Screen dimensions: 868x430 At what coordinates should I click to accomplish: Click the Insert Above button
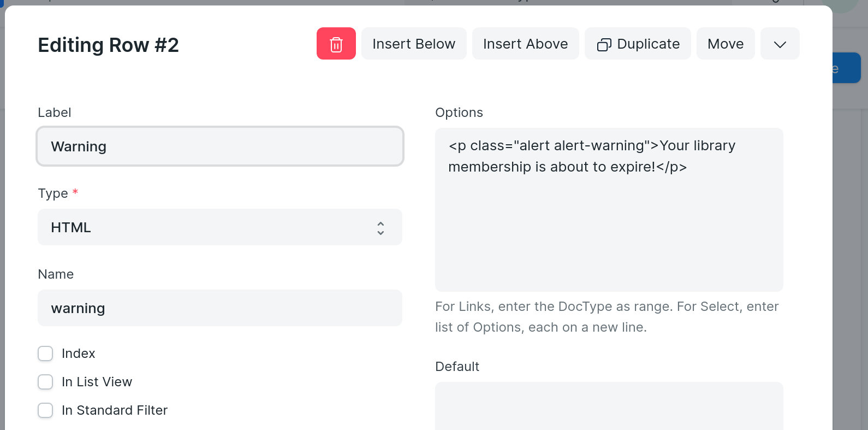[525, 44]
